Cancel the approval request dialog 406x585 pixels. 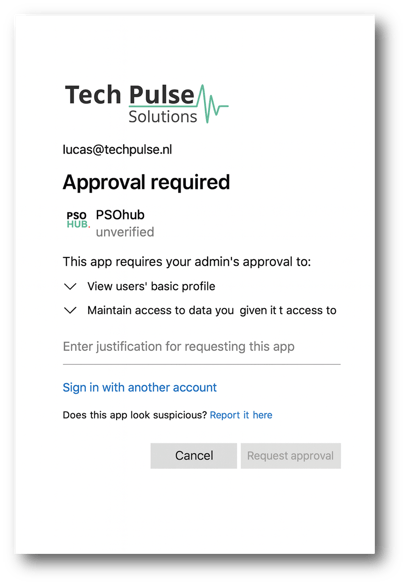194,456
